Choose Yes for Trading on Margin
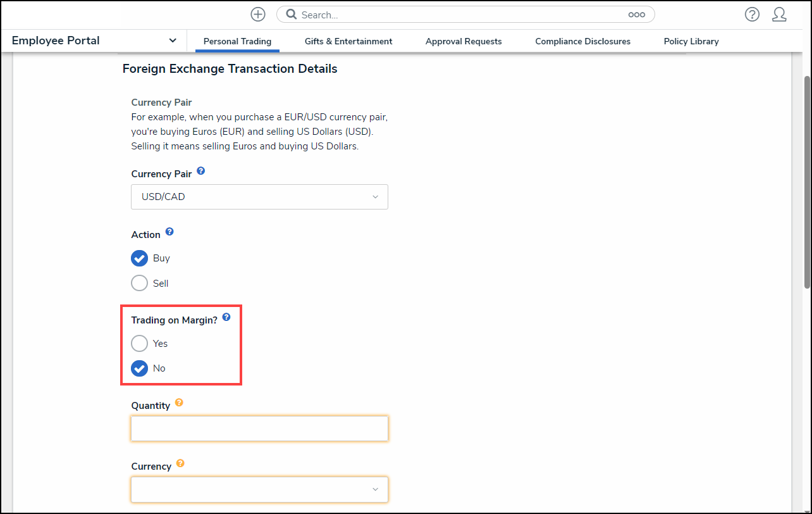Viewport: 812px width, 514px height. [139, 344]
